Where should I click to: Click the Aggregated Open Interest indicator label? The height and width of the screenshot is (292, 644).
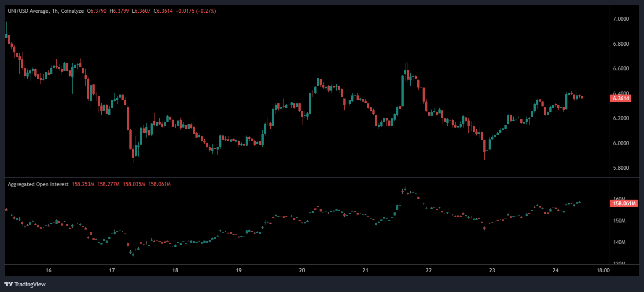point(38,184)
